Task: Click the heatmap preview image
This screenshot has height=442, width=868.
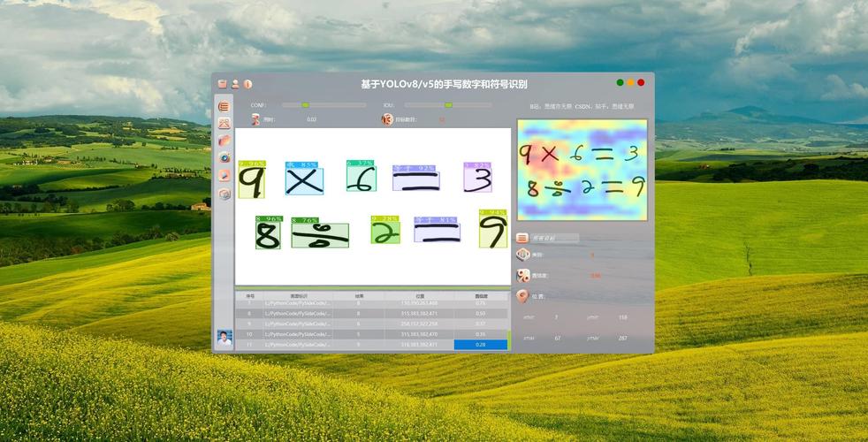Action: point(582,170)
